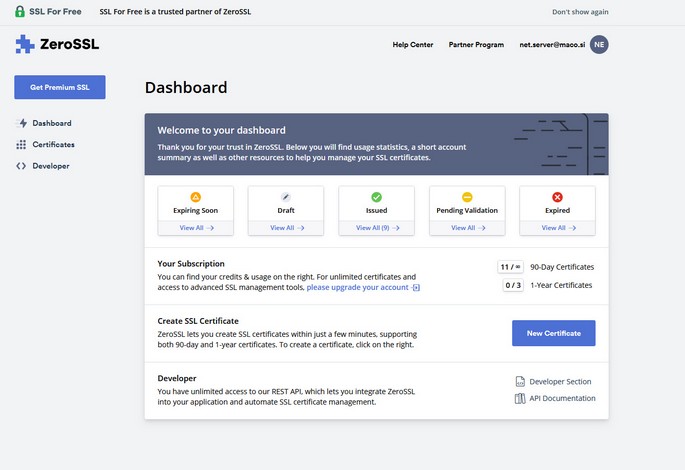Click the Pending Validation status icon
Screen dimensions: 685x470
(467, 197)
